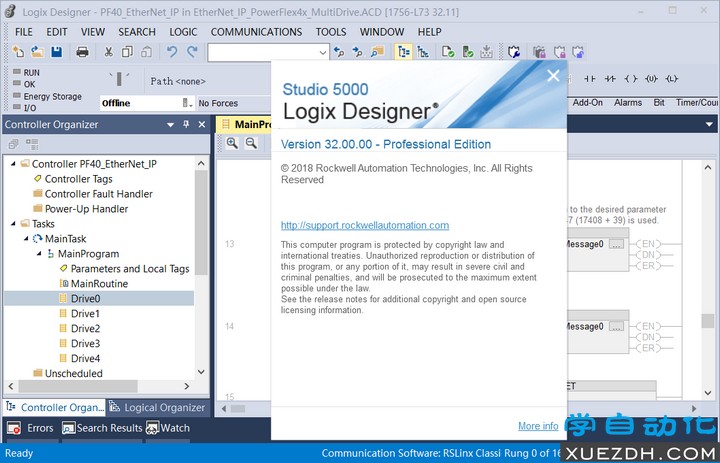
Task: Open the Watch panel tab
Action: pyautogui.click(x=168, y=428)
